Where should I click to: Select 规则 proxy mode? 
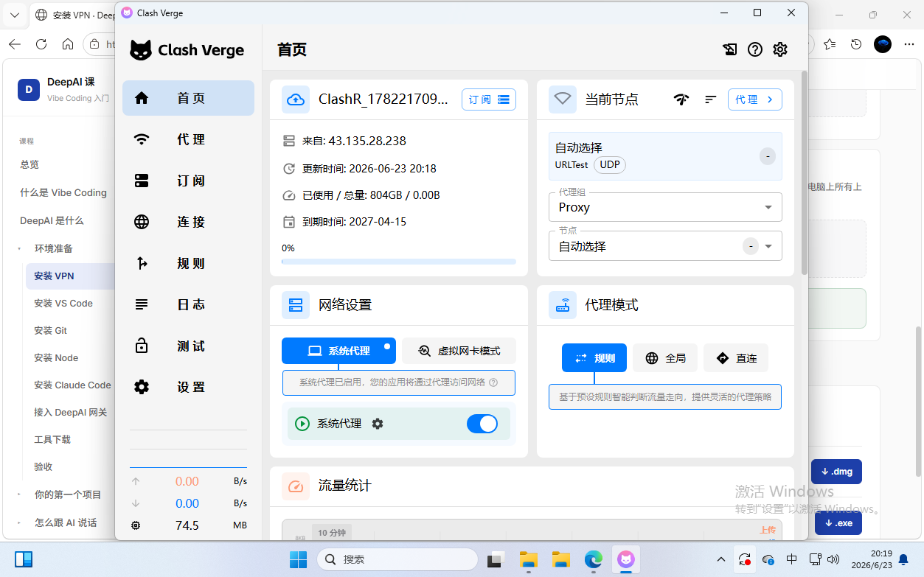coord(594,358)
